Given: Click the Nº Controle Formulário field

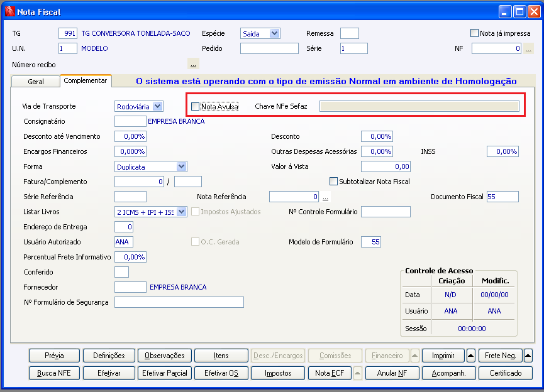Looking at the screenshot, I should click(386, 212).
